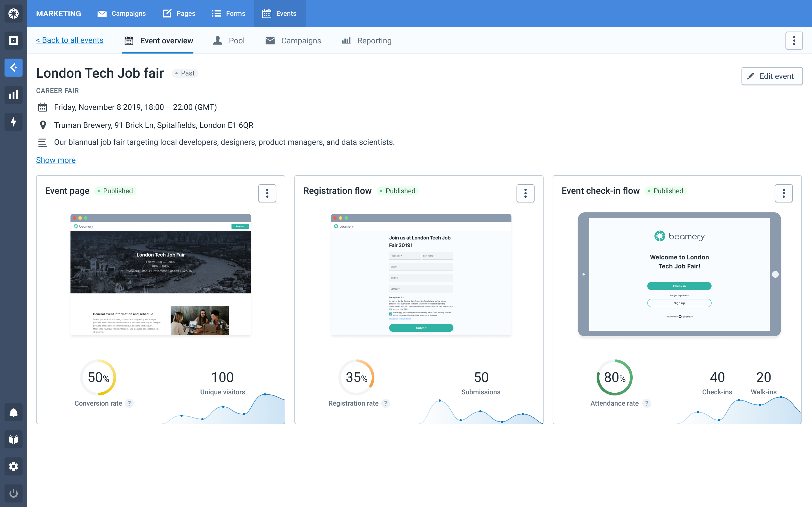Click Conversion rate help question mark
Image resolution: width=812 pixels, height=507 pixels.
(x=129, y=403)
